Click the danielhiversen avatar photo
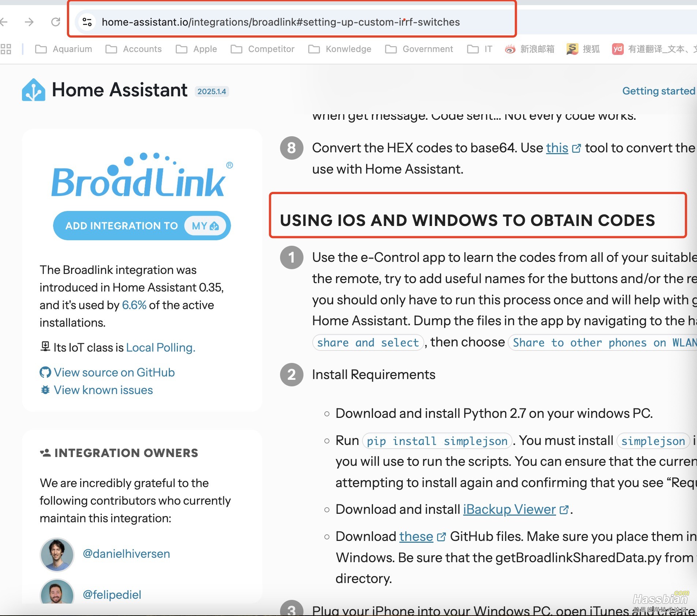Image resolution: width=697 pixels, height=616 pixels. 57,554
